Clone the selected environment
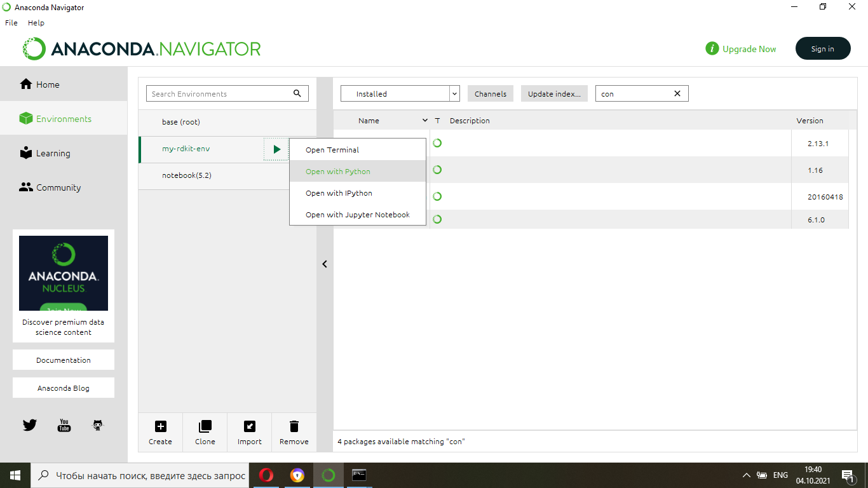Screen dimensions: 868x488 coord(205,432)
